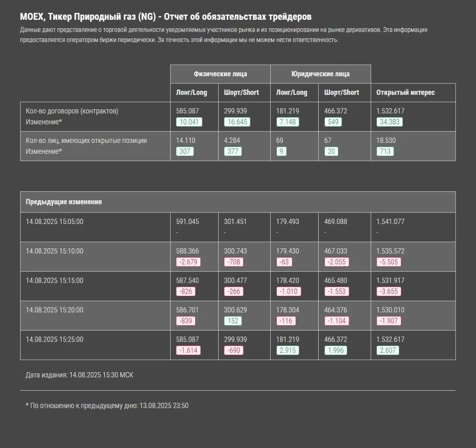Click the report title about Природный газ (NG)
This screenshot has height=448, width=476.
[166, 16]
